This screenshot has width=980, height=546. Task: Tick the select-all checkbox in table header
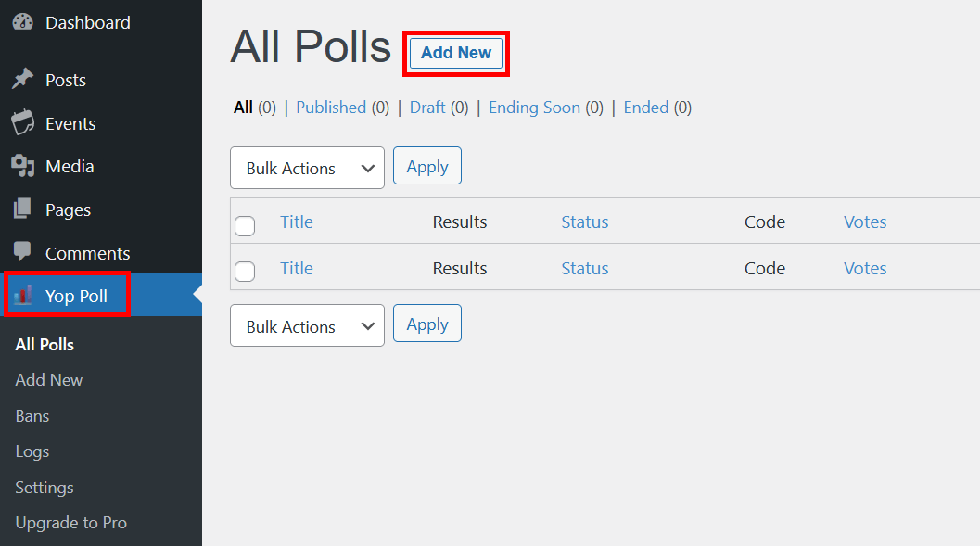245,225
